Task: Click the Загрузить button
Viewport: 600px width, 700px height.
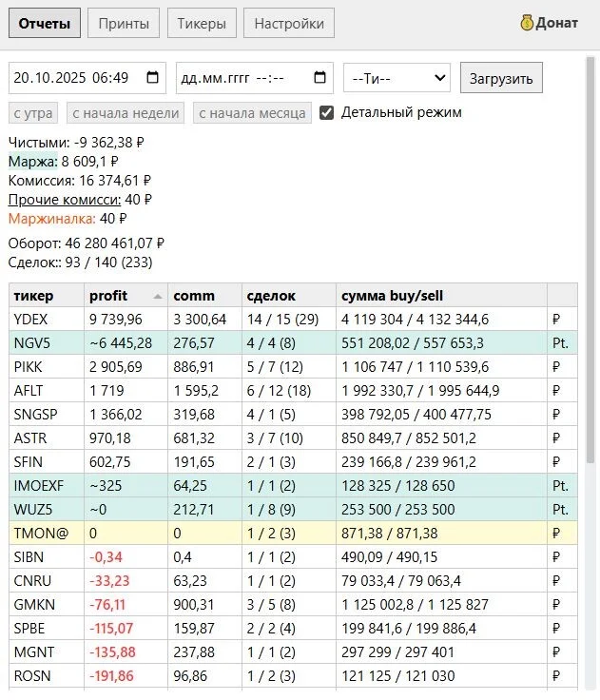Action: pyautogui.click(x=501, y=78)
